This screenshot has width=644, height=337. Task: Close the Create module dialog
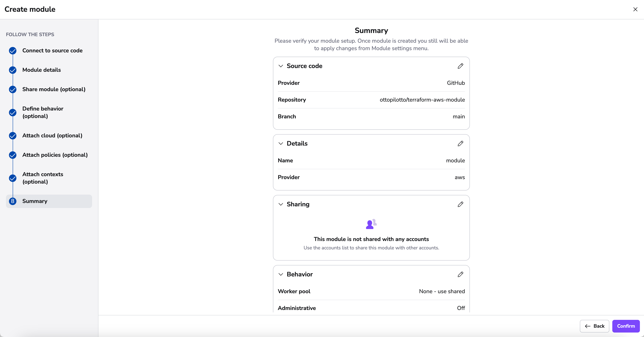pos(635,9)
